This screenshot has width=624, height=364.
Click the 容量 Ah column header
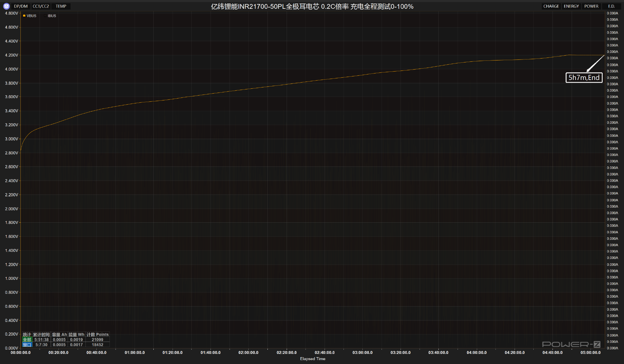coord(59,334)
